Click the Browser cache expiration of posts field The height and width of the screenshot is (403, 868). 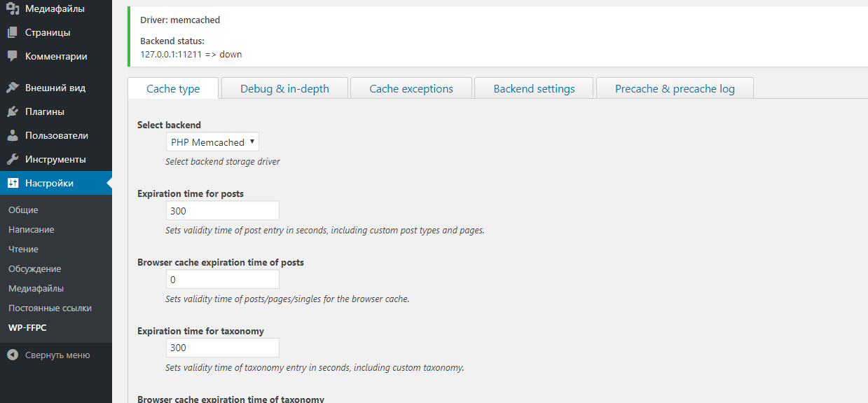pos(223,280)
